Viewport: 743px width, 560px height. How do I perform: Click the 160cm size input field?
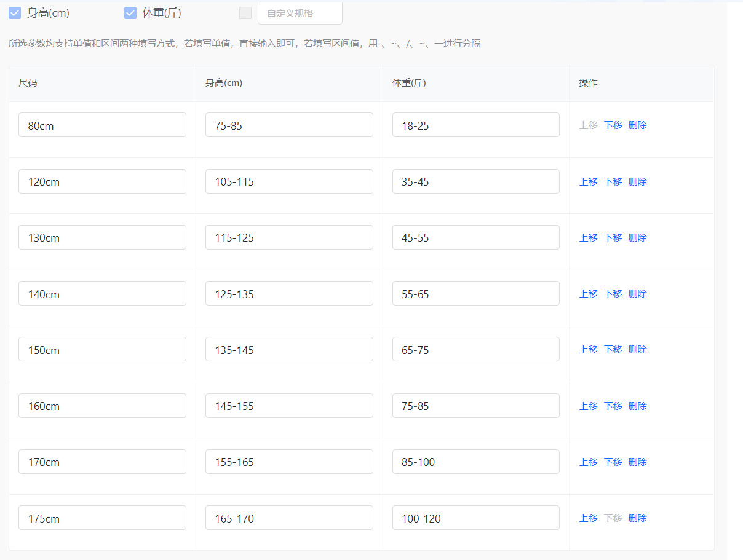pyautogui.click(x=102, y=406)
